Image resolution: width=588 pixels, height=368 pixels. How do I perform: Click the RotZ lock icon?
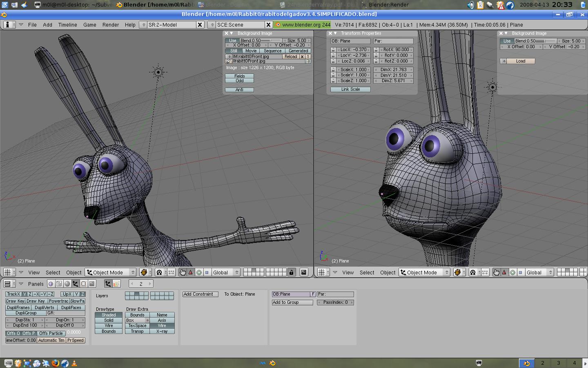click(376, 61)
